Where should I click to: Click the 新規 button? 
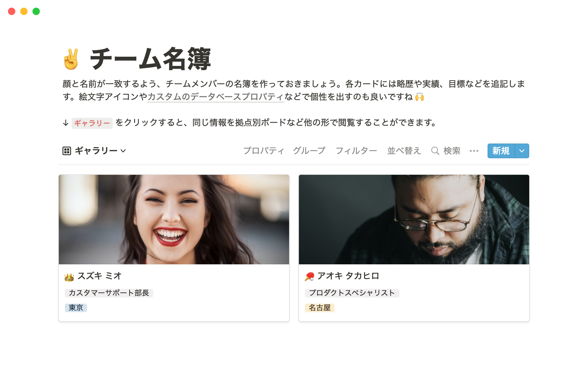tap(501, 151)
